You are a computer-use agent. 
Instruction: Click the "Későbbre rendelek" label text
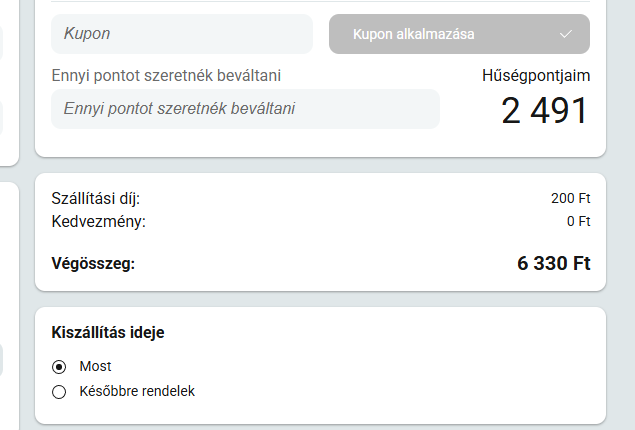click(x=137, y=391)
